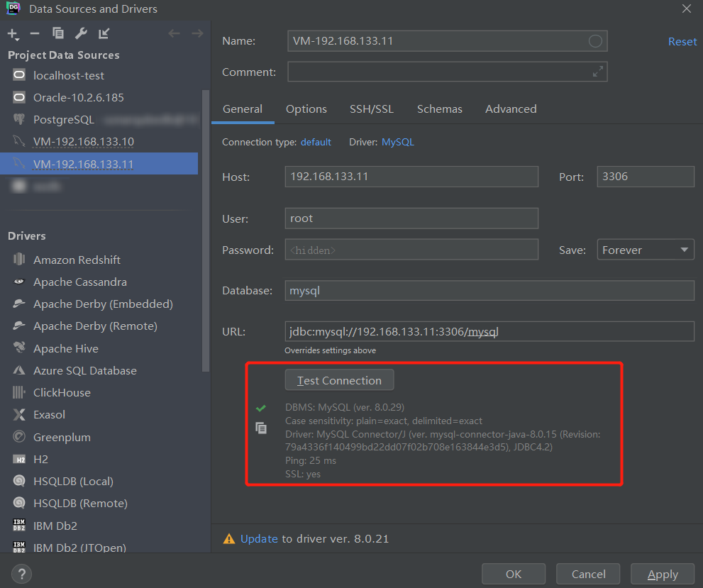Choose H2 driver
703x588 pixels.
point(99,460)
